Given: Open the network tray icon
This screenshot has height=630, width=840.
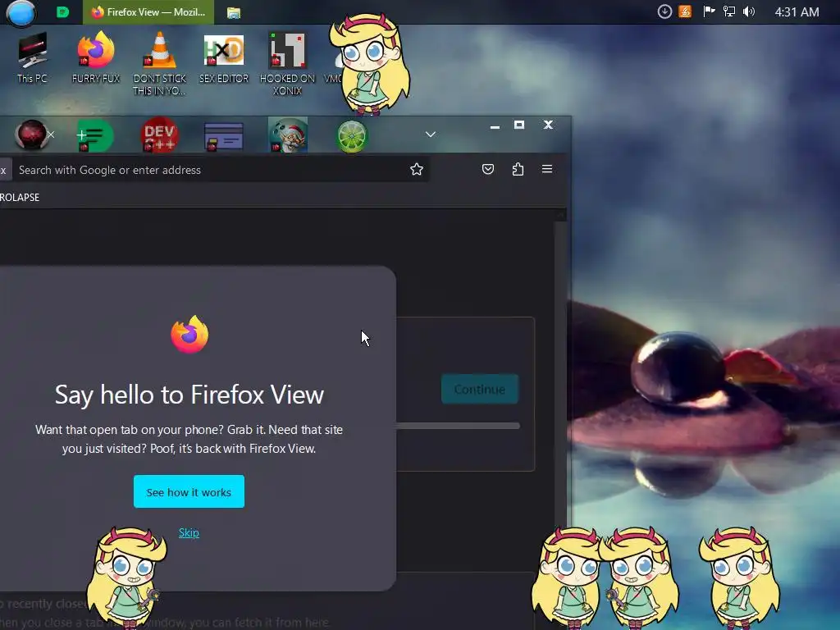Looking at the screenshot, I should (728, 11).
